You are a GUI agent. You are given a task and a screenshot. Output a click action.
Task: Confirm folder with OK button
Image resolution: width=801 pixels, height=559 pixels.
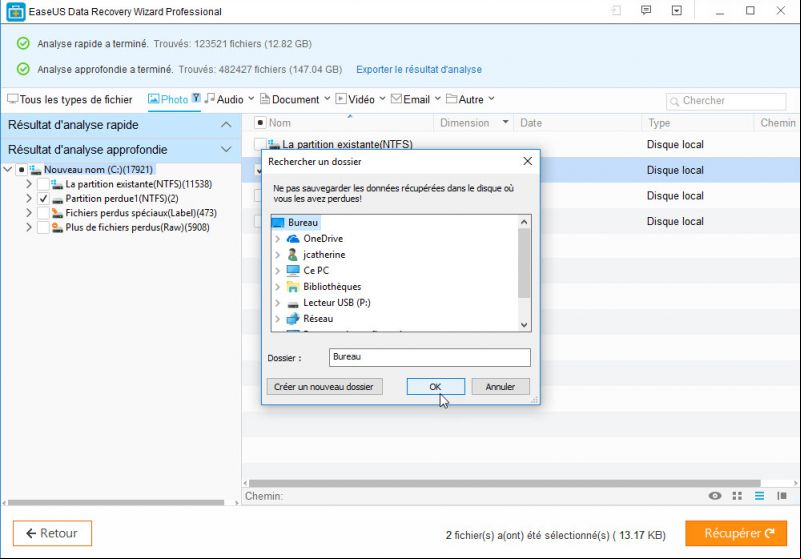pos(436,387)
